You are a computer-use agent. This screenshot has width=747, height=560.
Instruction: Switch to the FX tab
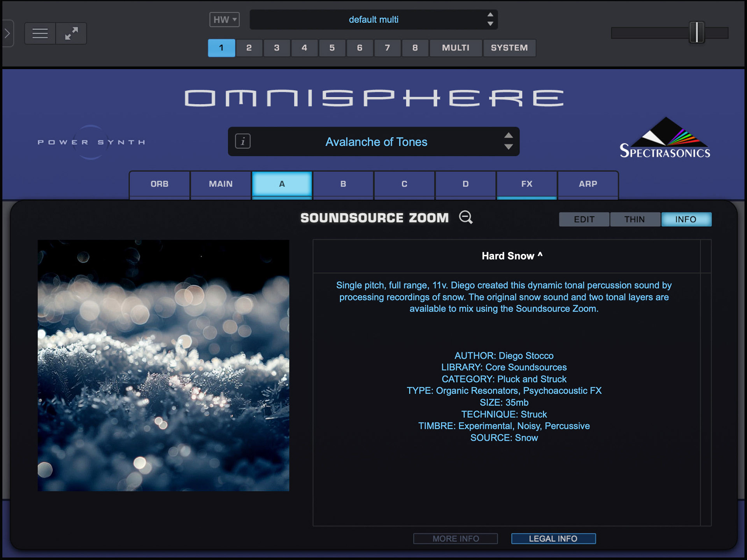point(526,184)
